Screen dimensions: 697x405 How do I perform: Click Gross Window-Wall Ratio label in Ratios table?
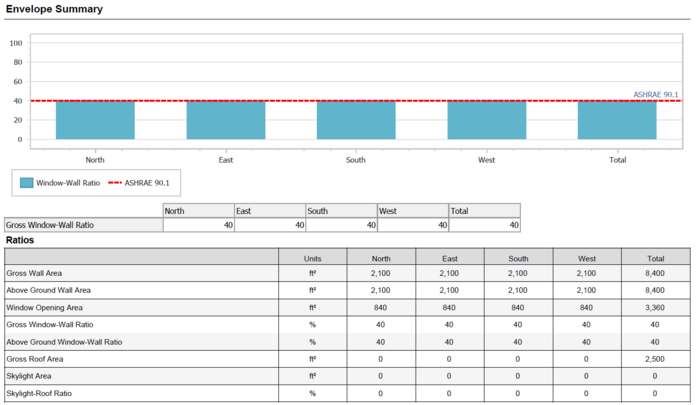tap(50, 325)
